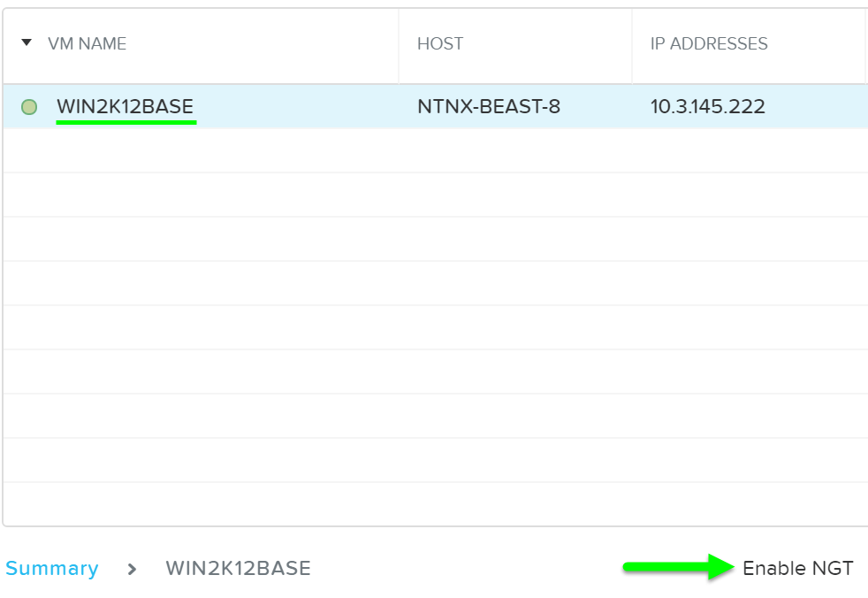This screenshot has width=868, height=598.
Task: Click the sort arrow beside VM NAME
Action: tap(27, 43)
